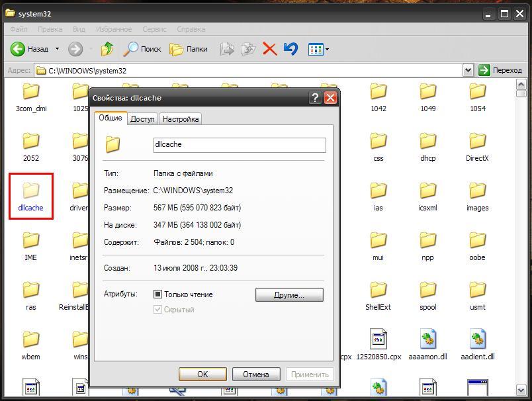Click the blue Undo arrow icon
Viewport: 532px width, 401px height.
[x=290, y=49]
